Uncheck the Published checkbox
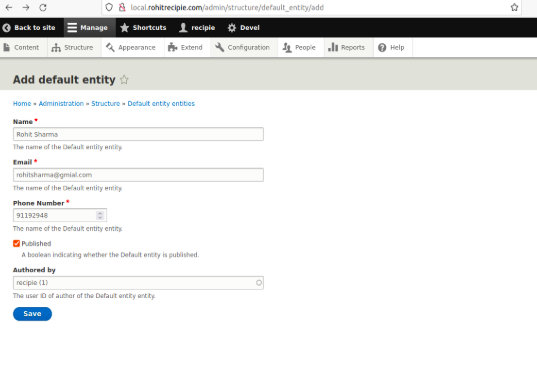The height and width of the screenshot is (369, 537). coord(16,244)
